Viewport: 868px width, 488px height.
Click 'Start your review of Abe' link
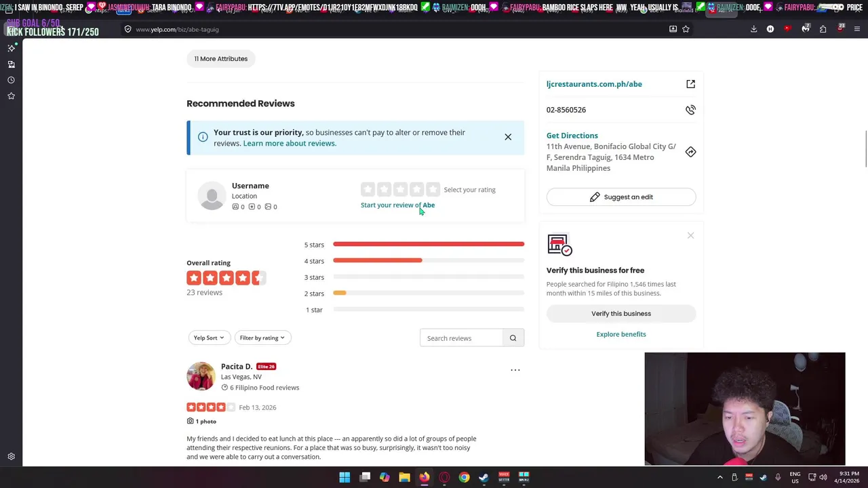[x=397, y=205]
